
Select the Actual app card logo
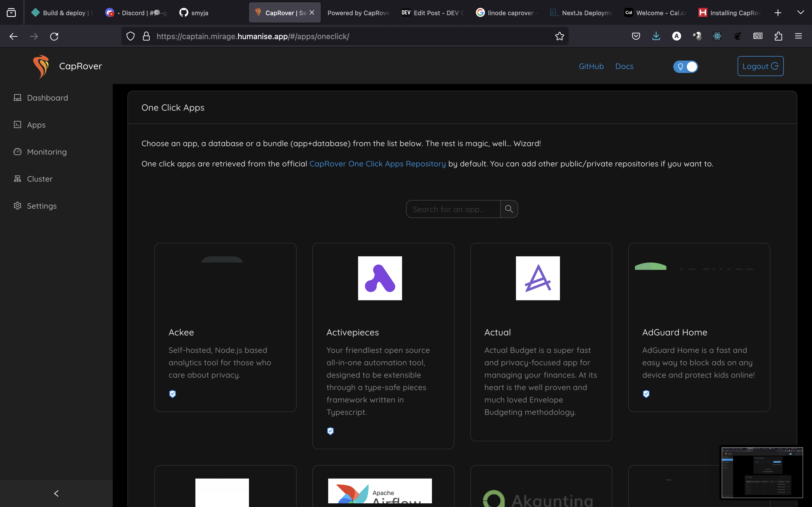tap(538, 278)
